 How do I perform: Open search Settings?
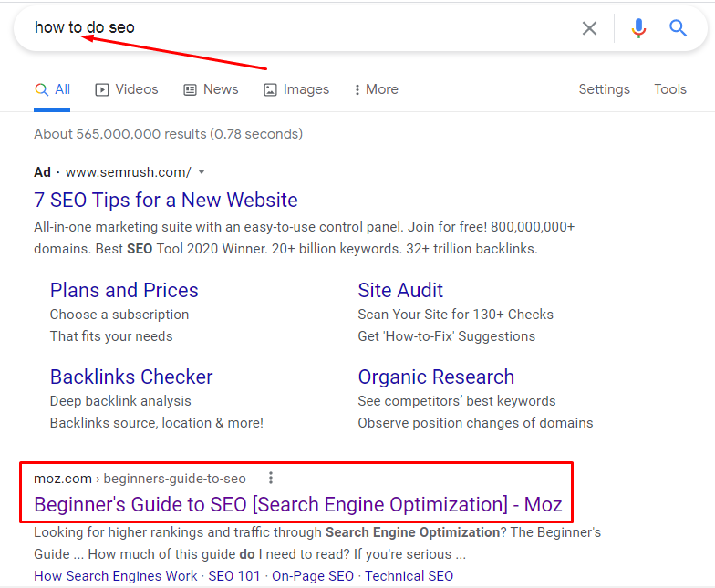[x=604, y=89]
